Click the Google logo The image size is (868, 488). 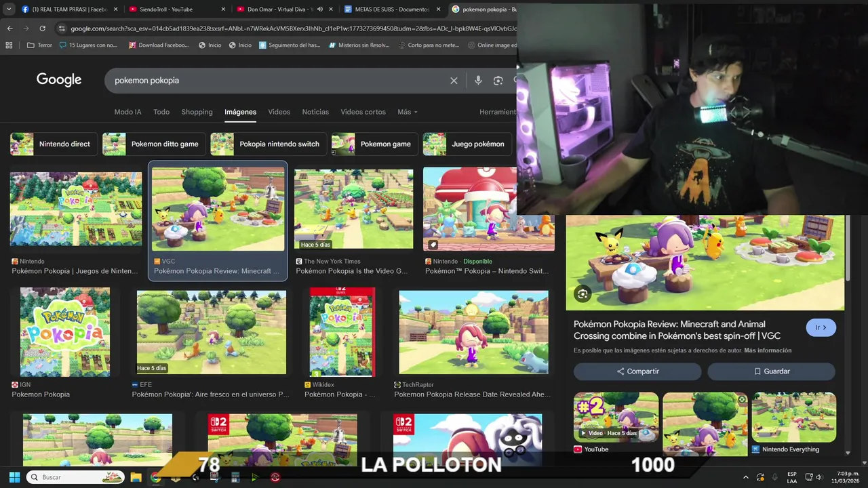[59, 80]
